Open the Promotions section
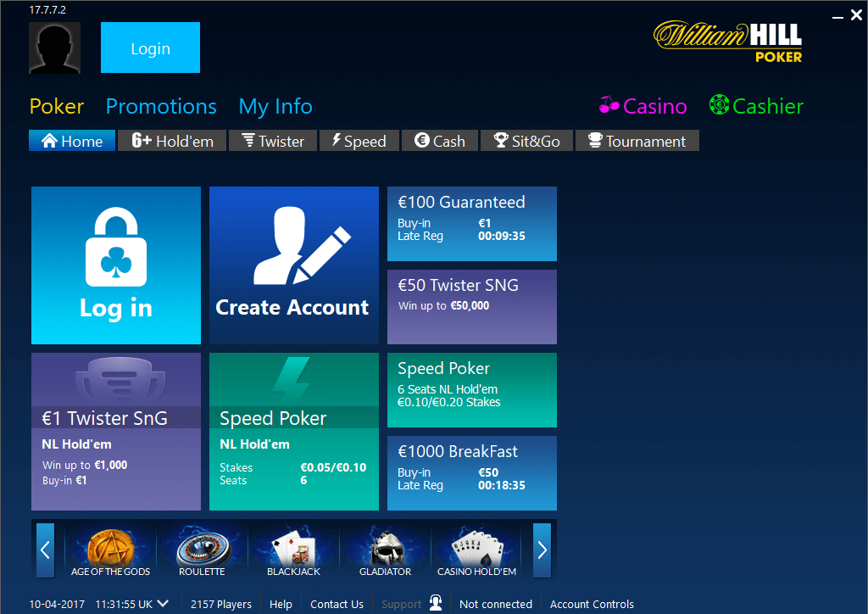 (161, 106)
